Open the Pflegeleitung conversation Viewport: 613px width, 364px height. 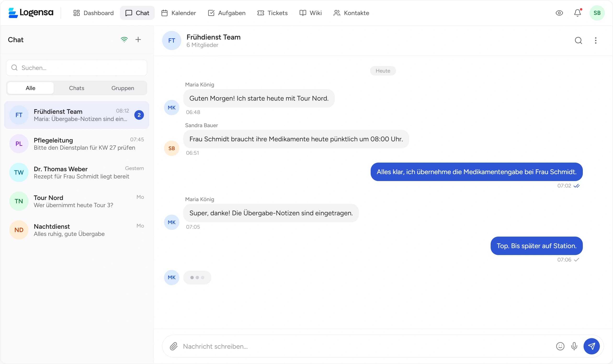click(x=76, y=144)
